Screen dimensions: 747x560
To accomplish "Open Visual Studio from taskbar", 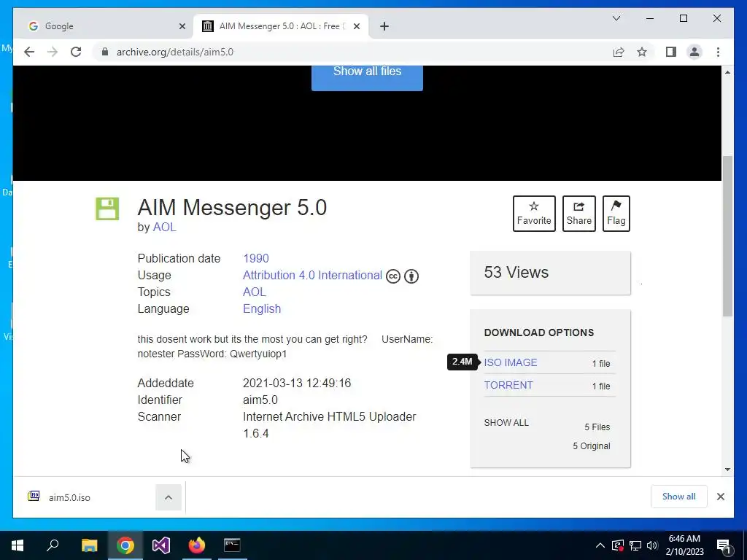I will pos(161,545).
